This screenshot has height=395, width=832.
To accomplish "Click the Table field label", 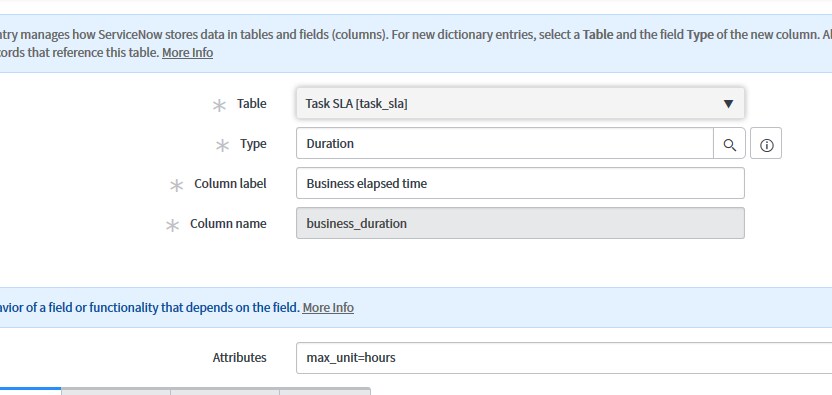I will coord(252,104).
